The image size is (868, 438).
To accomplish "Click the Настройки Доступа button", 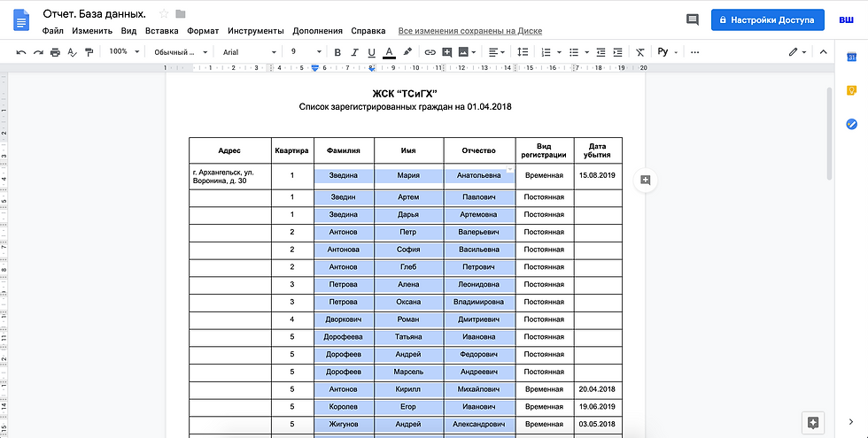I will coord(767,19).
